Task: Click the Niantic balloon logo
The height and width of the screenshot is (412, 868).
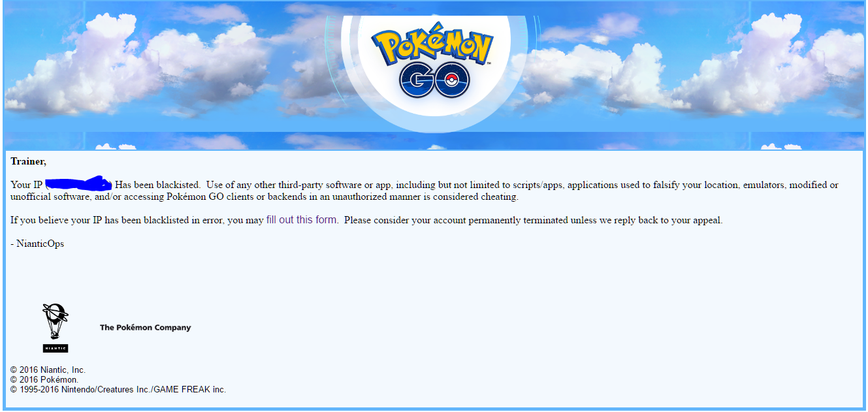Action: (56, 328)
